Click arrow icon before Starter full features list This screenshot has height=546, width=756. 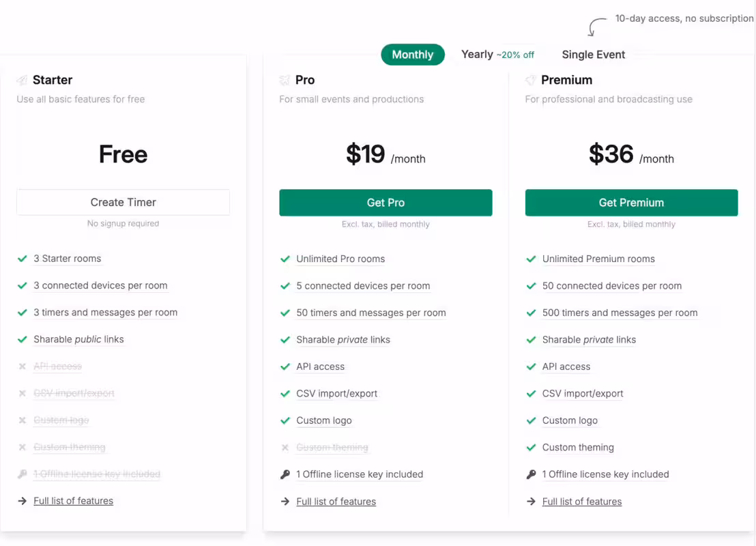pyautogui.click(x=23, y=501)
